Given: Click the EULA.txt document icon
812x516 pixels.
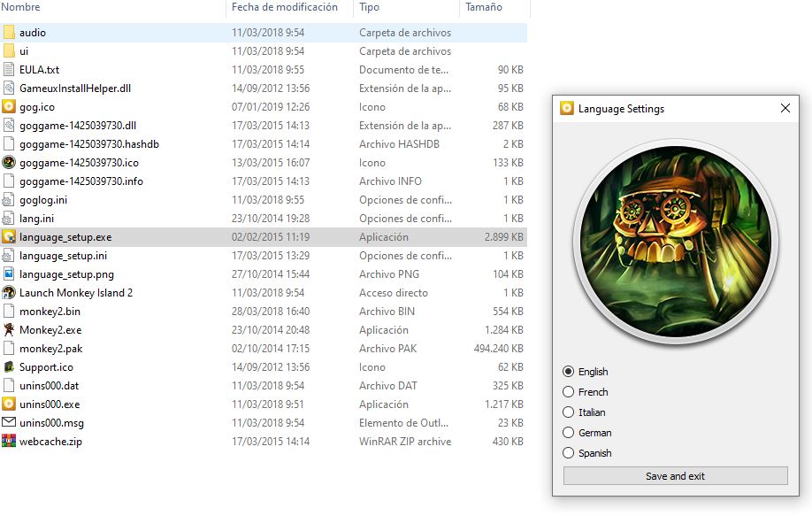Looking at the screenshot, I should pyautogui.click(x=9, y=69).
